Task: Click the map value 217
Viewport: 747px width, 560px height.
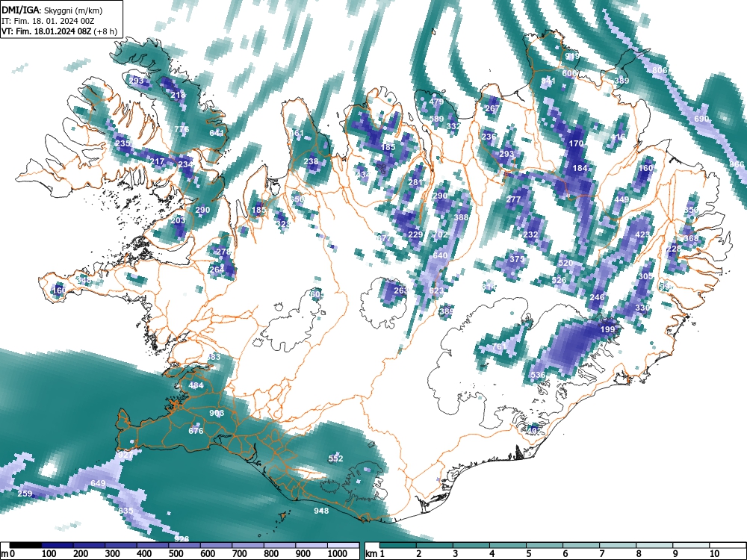Action: point(157,162)
